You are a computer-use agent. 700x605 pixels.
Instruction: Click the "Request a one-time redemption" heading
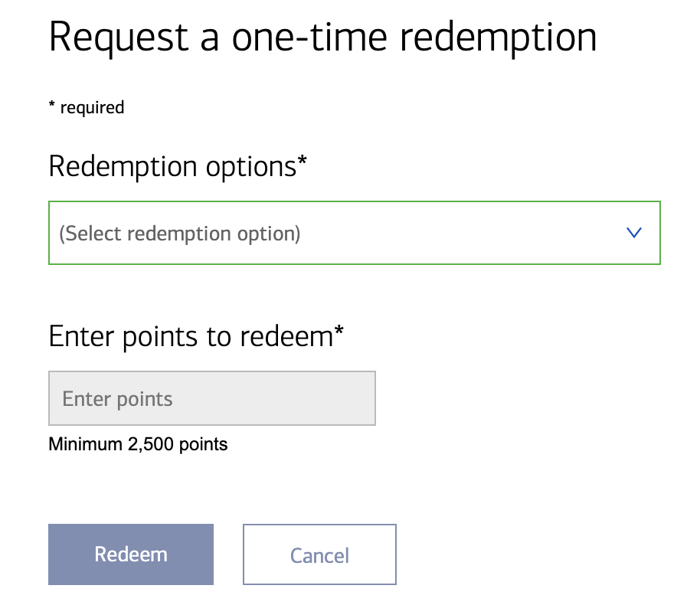pos(322,36)
